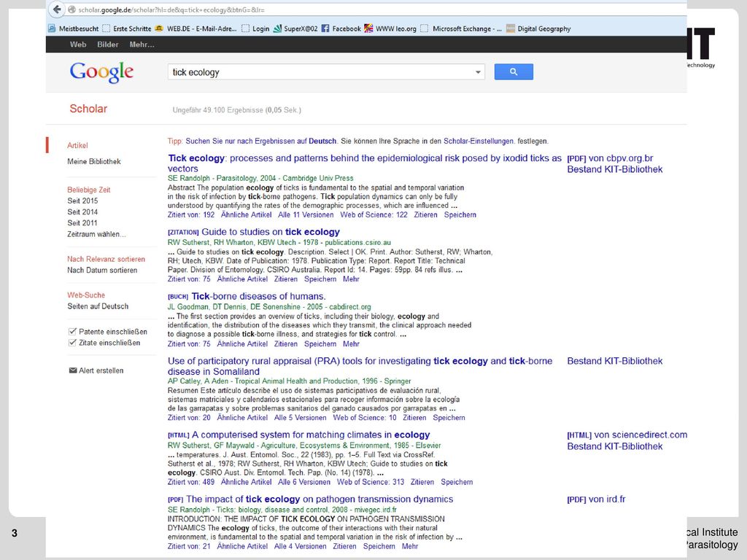Click the Scholar heading link
747x560 pixels.
tap(88, 109)
